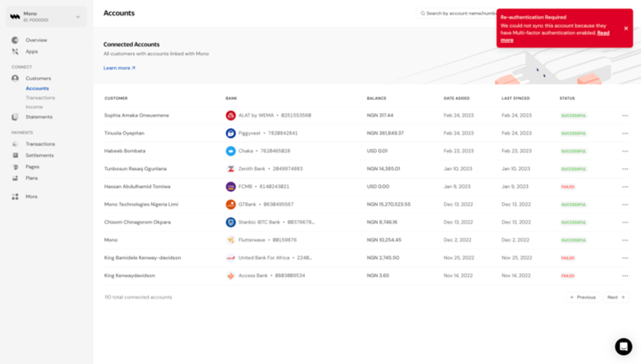Click the Chaka bank logo
This screenshot has height=364, width=641.
pyautogui.click(x=231, y=151)
